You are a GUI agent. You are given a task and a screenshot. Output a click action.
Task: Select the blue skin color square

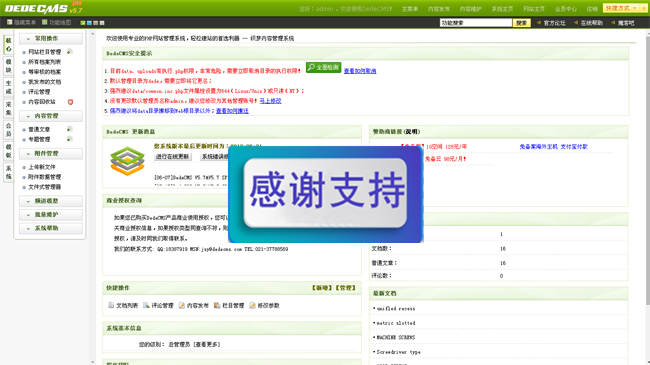[89, 23]
